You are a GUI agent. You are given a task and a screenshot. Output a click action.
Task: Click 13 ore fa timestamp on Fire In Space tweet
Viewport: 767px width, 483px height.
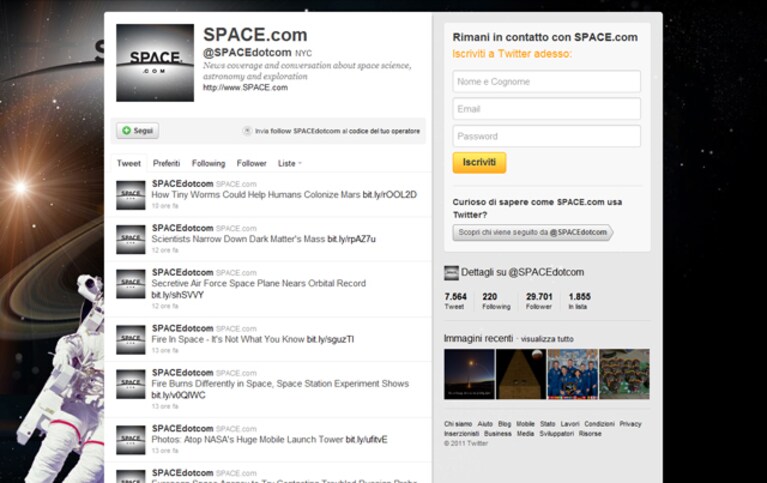click(165, 351)
